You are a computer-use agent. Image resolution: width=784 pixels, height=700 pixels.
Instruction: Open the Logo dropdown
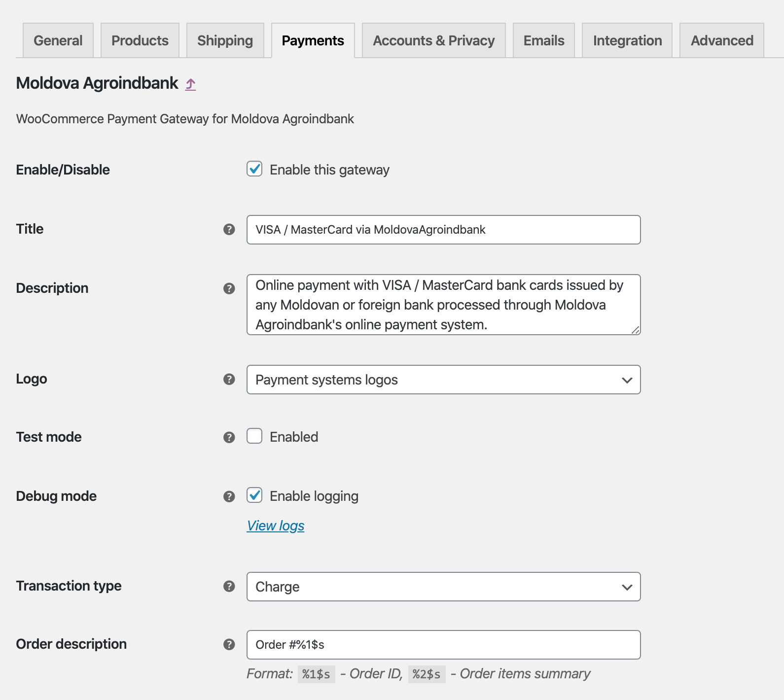coord(443,380)
